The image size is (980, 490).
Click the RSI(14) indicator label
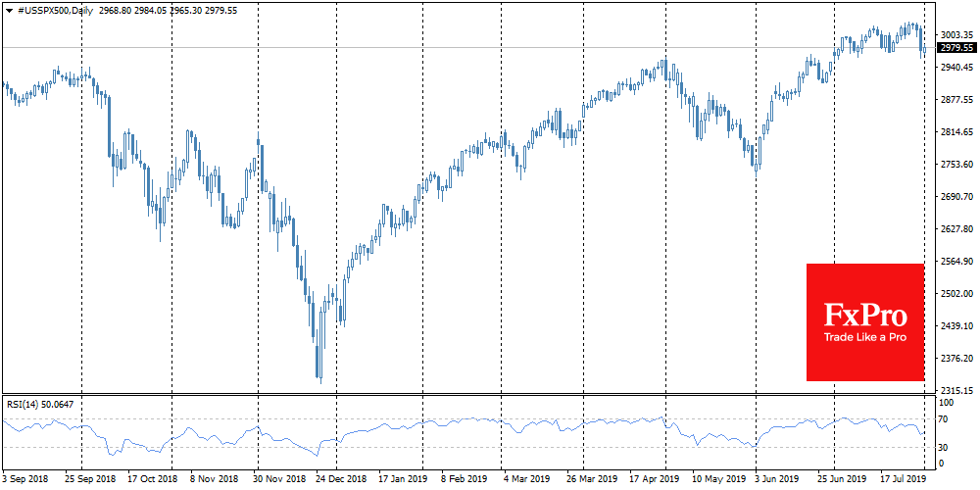pos(24,402)
